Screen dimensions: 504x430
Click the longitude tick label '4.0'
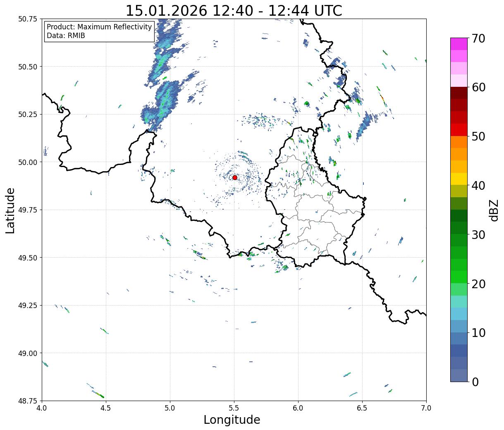(42, 408)
